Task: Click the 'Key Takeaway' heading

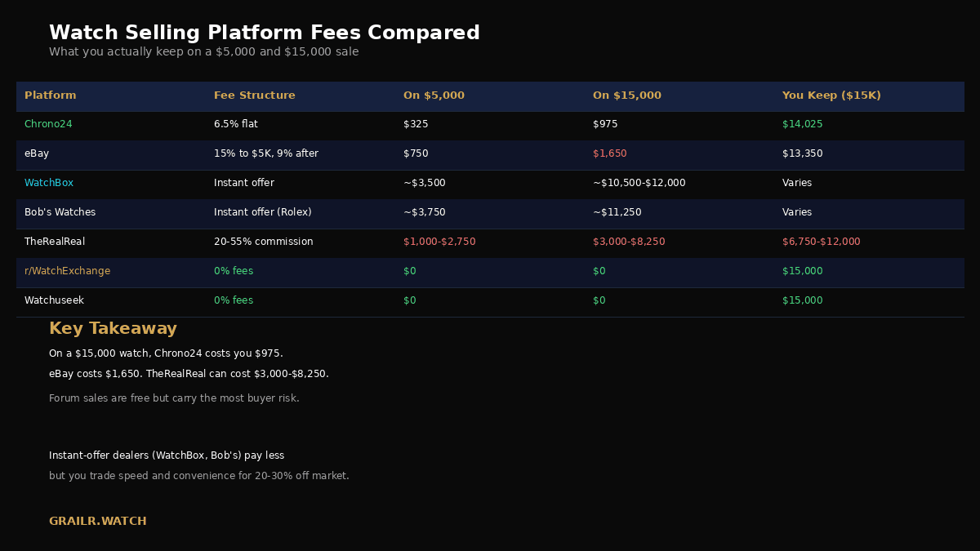Action: [x=113, y=329]
